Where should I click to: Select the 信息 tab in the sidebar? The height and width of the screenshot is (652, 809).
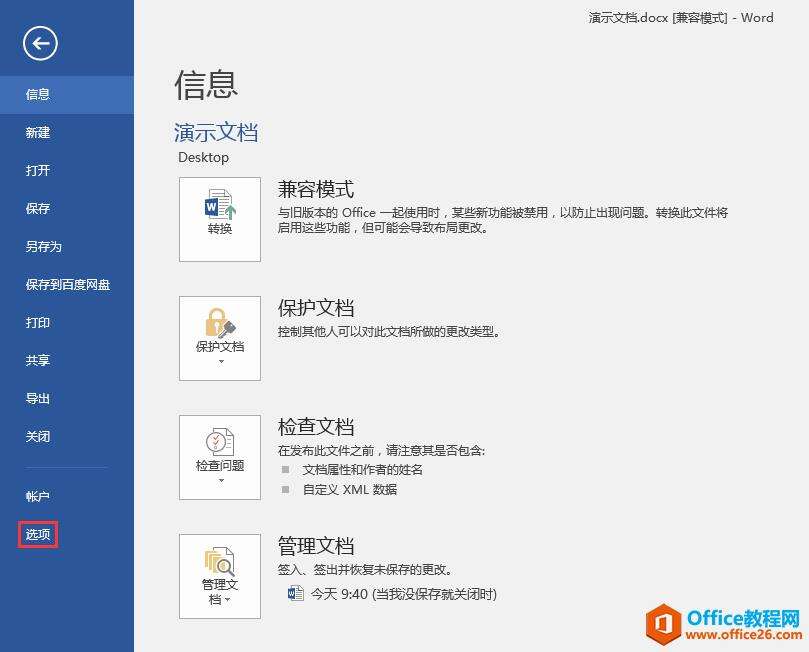37,94
